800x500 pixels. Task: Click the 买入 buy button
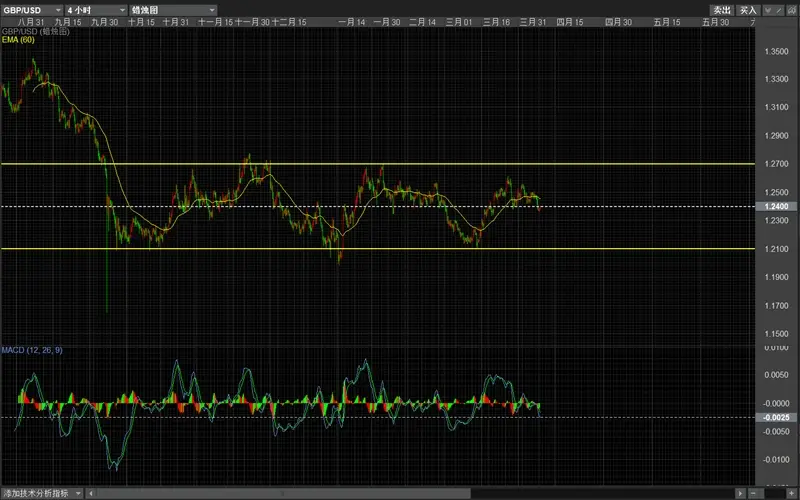click(748, 10)
